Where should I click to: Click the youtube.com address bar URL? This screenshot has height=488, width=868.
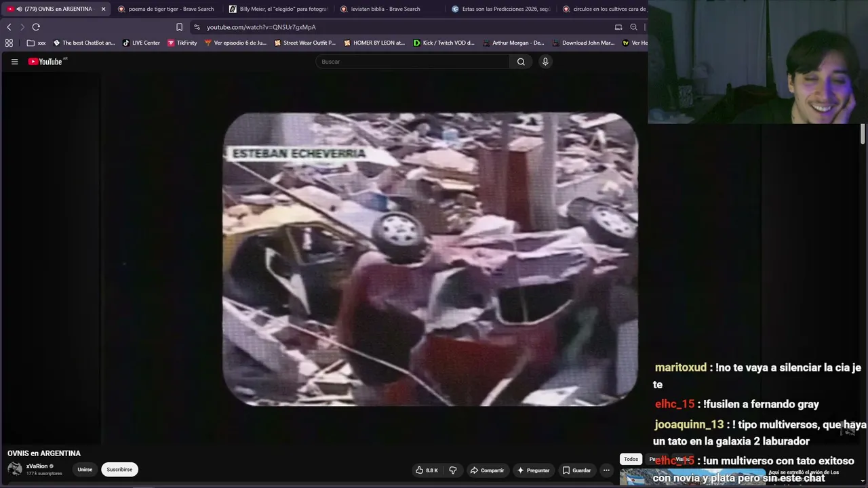point(261,27)
